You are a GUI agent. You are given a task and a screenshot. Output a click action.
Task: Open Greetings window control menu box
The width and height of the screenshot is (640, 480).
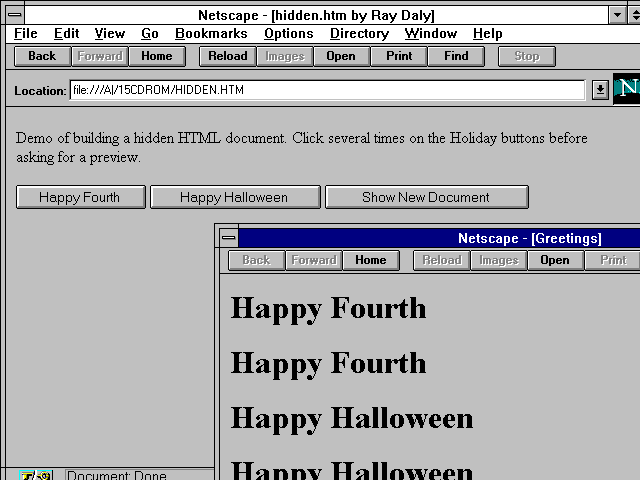pyautogui.click(x=229, y=238)
